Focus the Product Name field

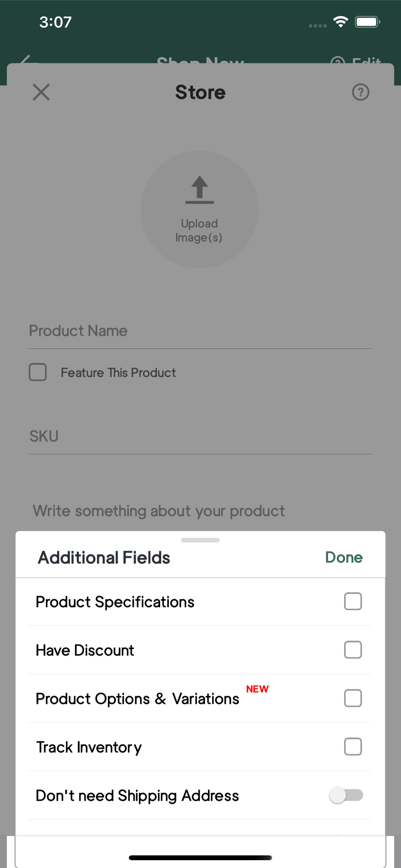pyautogui.click(x=200, y=331)
